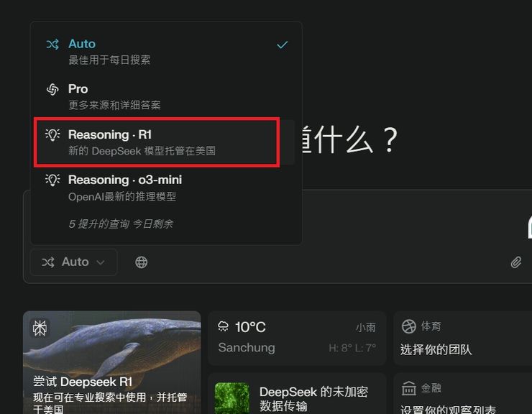The image size is (532, 414).
Task: Click the Pro mode swirl icon
Action: 52,89
